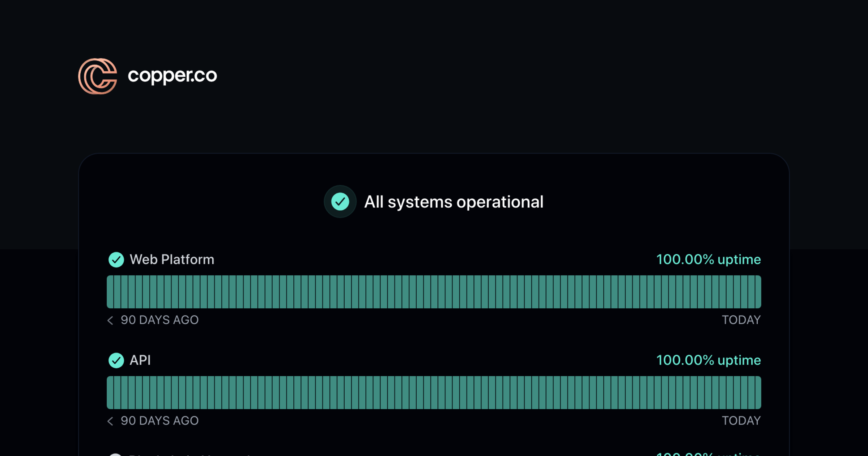
Task: Click the Web Platform status checkmark icon
Action: click(116, 259)
